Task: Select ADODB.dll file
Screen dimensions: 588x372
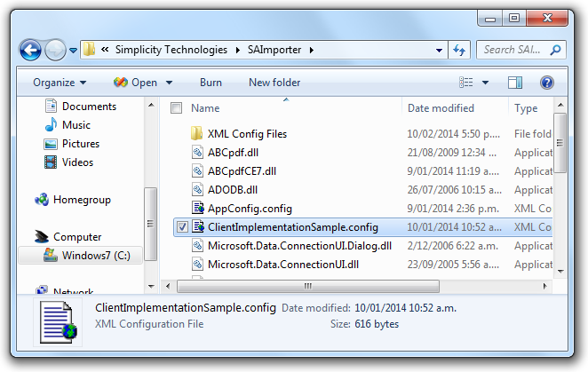Action: coord(233,190)
